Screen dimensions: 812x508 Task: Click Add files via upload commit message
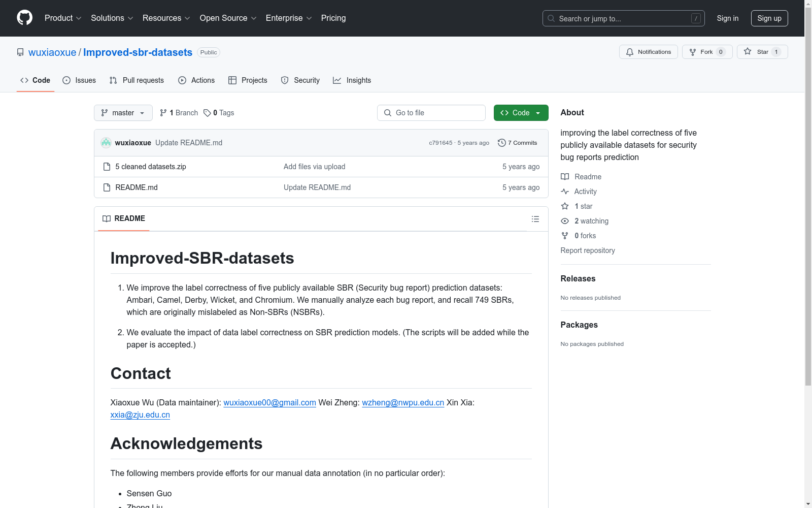tap(315, 167)
